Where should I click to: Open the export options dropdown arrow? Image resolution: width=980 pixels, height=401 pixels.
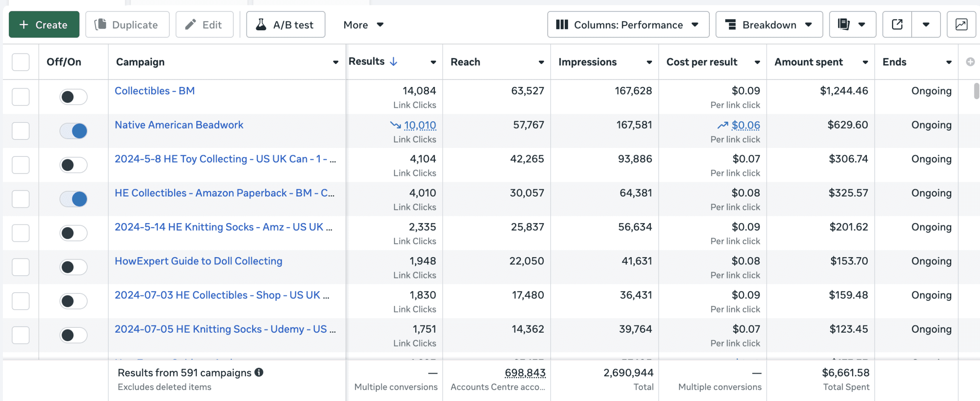(x=926, y=25)
